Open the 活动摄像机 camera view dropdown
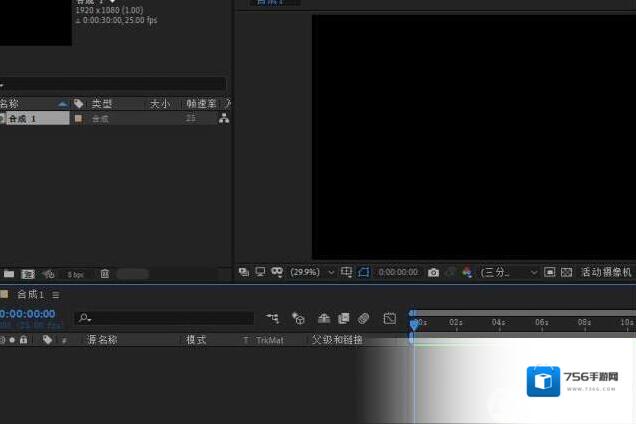The height and width of the screenshot is (424, 636). click(x=606, y=272)
